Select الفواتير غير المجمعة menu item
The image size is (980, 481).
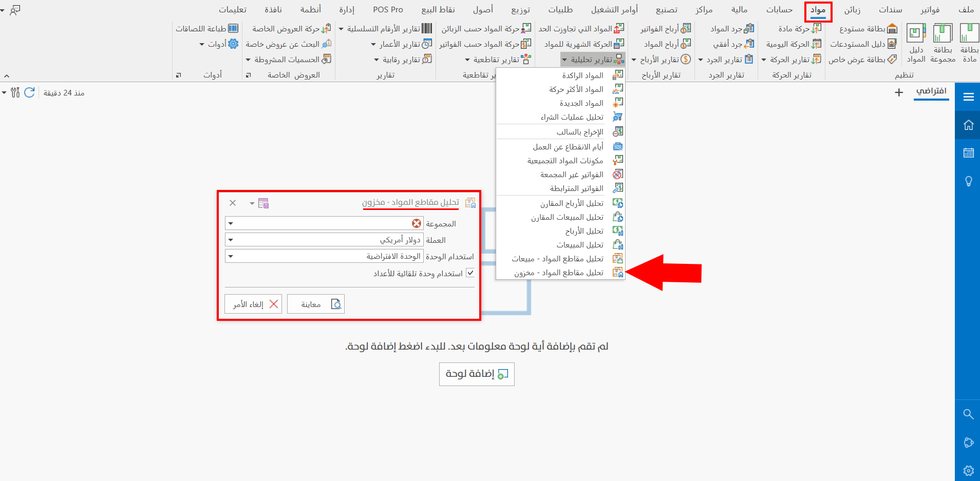(560, 175)
